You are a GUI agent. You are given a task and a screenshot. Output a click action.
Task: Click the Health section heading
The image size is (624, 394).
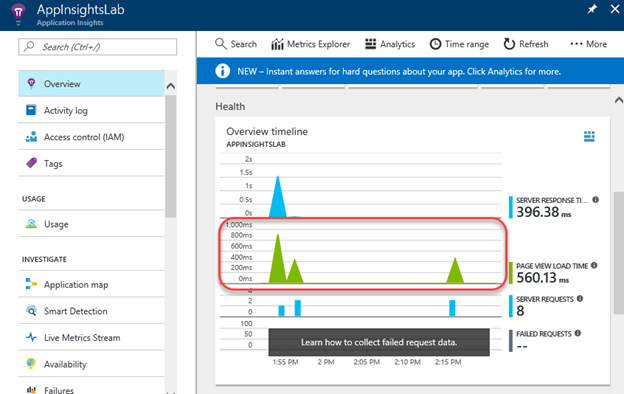(x=230, y=107)
